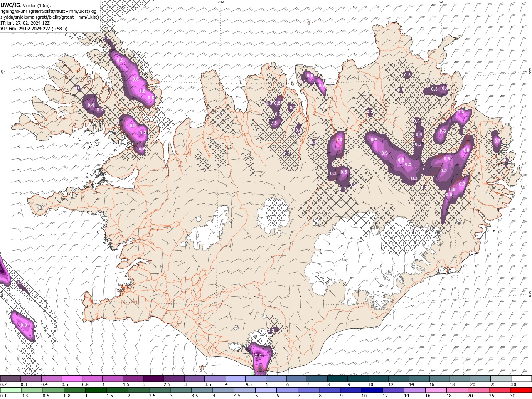The width and height of the screenshot is (532, 399).
Task: Click the upper legend swatch starting at 0.2
Action: pos(10,379)
